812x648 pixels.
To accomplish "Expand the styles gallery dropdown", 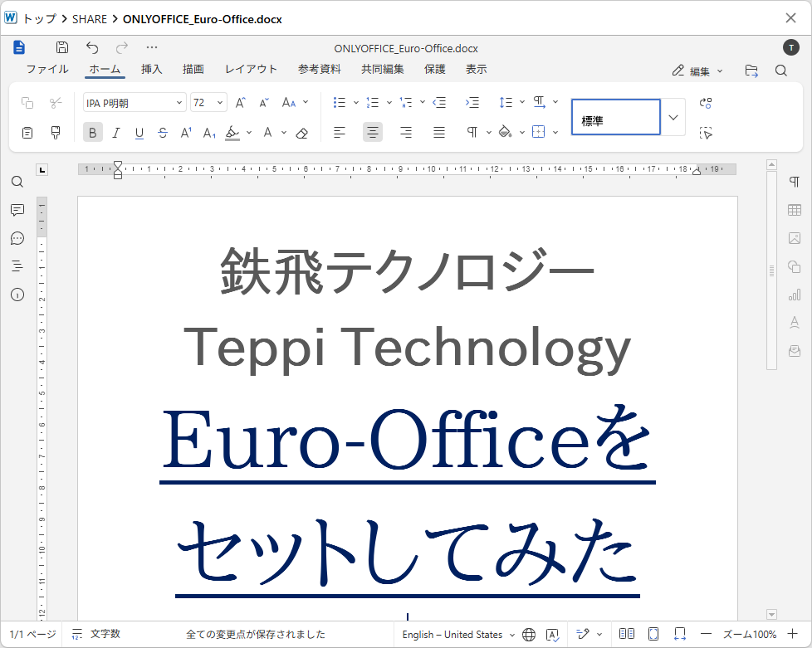I will pos(673,118).
